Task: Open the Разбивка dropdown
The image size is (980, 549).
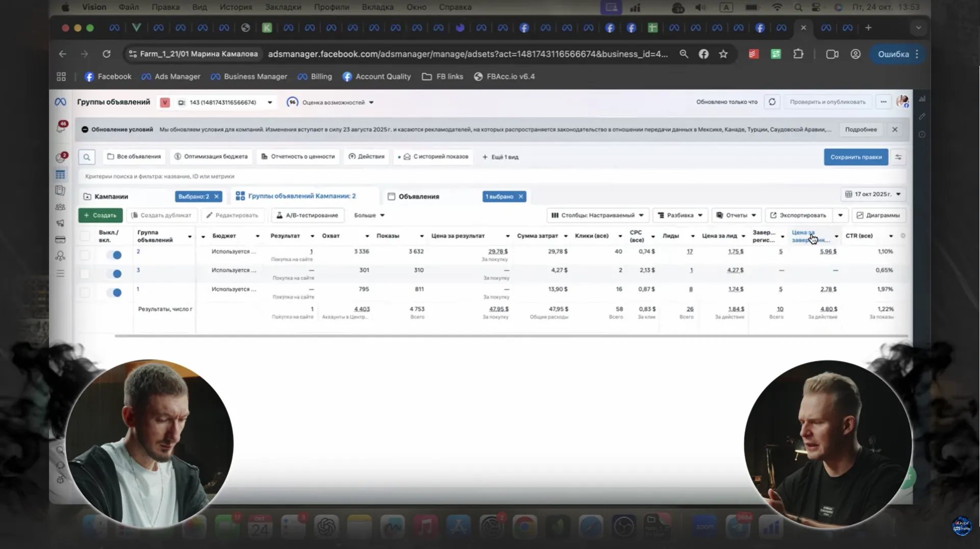Action: (x=680, y=215)
